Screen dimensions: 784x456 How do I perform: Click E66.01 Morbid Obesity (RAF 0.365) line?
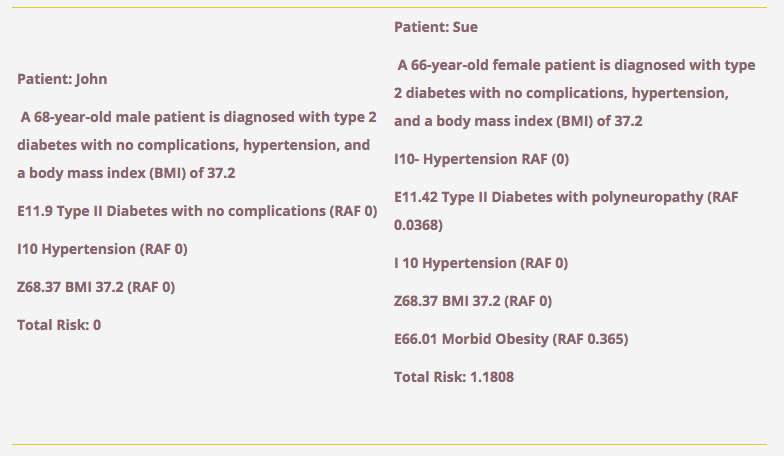(511, 339)
